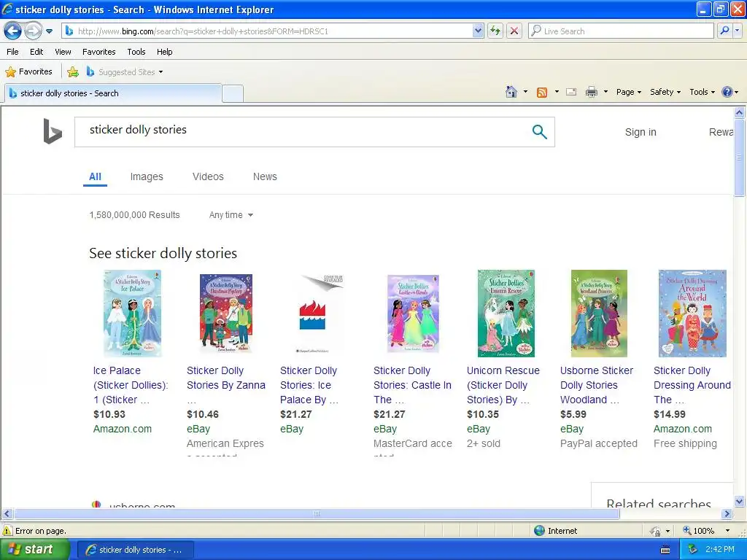Click the Bing search box text
747x560 pixels.
[x=138, y=130]
